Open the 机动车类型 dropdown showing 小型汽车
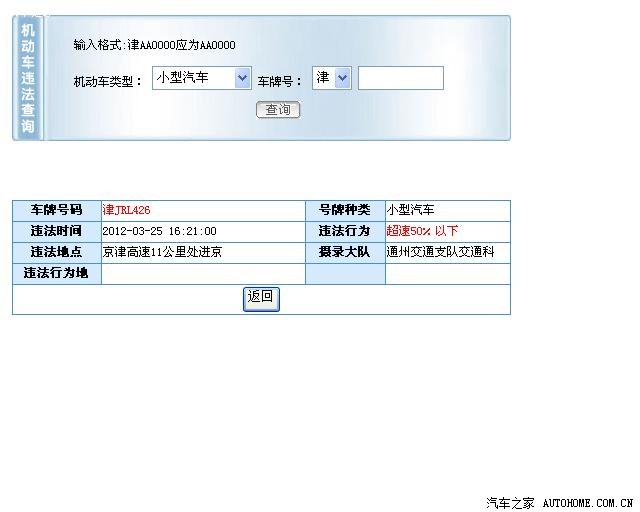 tap(202, 78)
